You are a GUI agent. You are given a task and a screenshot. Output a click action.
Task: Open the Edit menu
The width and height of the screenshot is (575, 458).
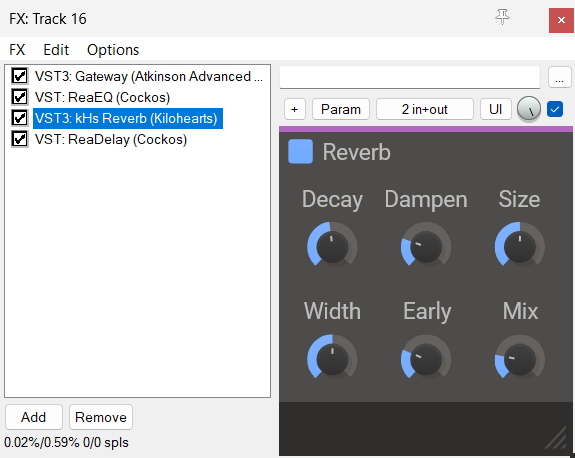[56, 50]
